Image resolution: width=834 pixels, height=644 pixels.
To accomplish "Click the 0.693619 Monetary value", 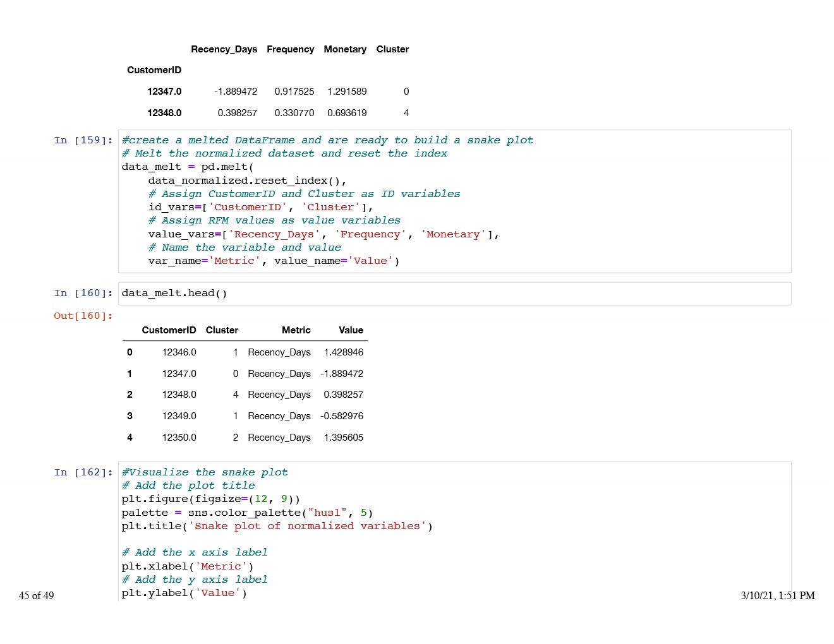I will 347,113.
